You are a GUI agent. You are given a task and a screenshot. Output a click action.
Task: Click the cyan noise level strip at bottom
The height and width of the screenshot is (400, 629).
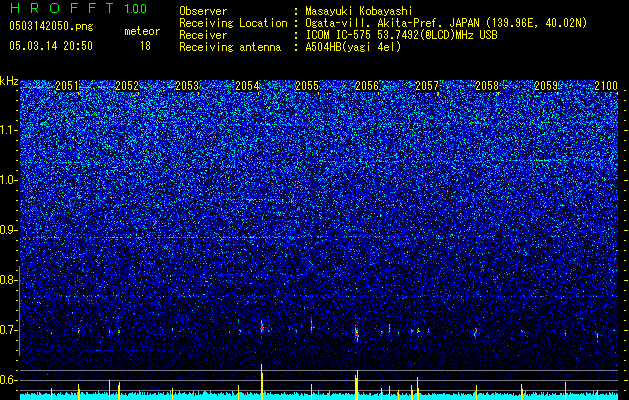click(319, 396)
